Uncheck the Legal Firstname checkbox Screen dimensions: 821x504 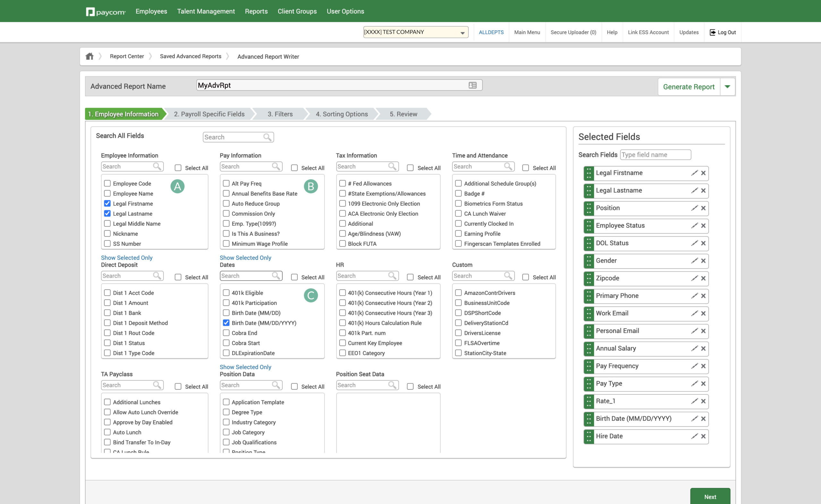point(107,203)
